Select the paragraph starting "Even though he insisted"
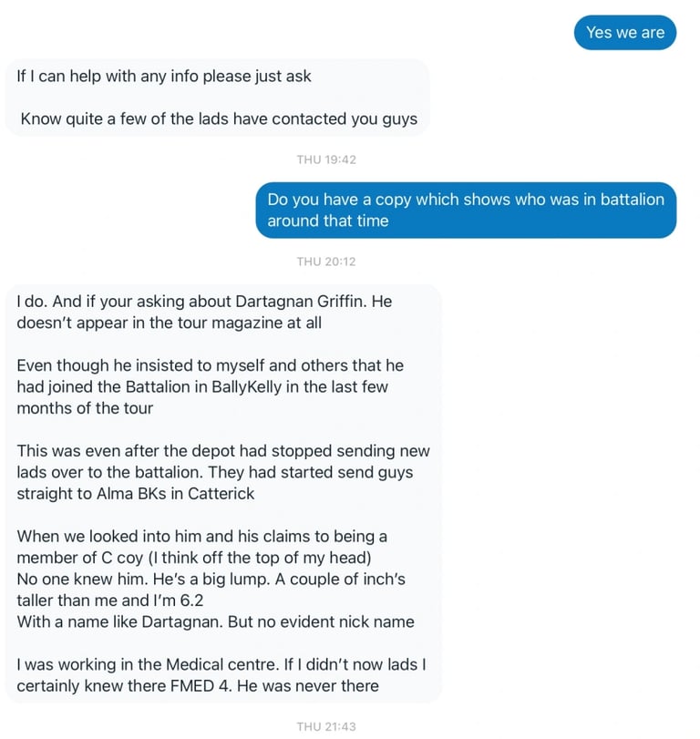Screen dimensions: 700x739 tap(210, 386)
